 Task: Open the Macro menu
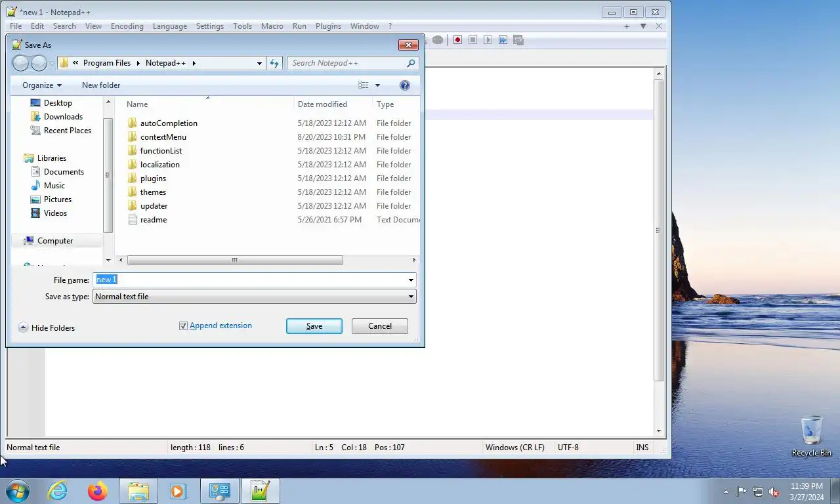click(272, 26)
